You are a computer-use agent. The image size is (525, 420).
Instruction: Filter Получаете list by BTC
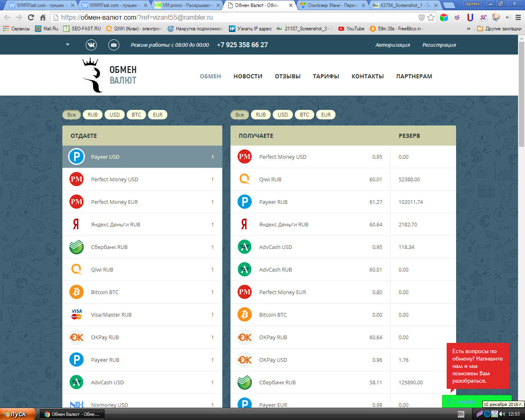click(304, 115)
